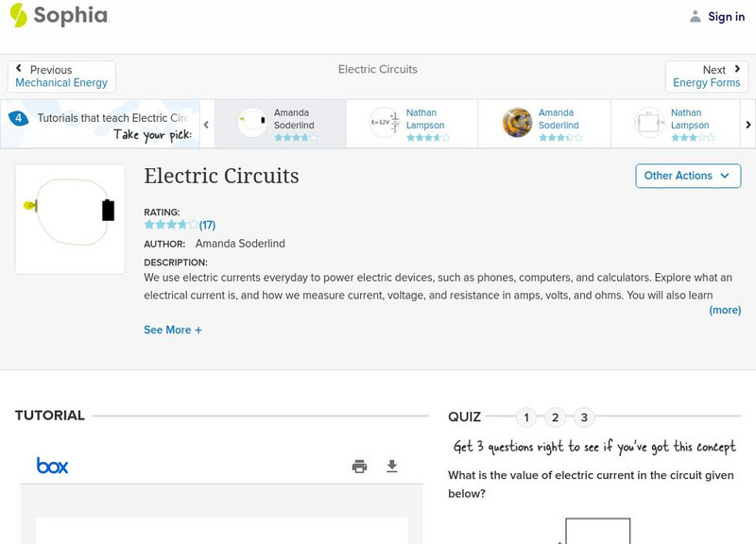Select quiz question step 2
Screen dimensions: 756x544
click(557, 416)
